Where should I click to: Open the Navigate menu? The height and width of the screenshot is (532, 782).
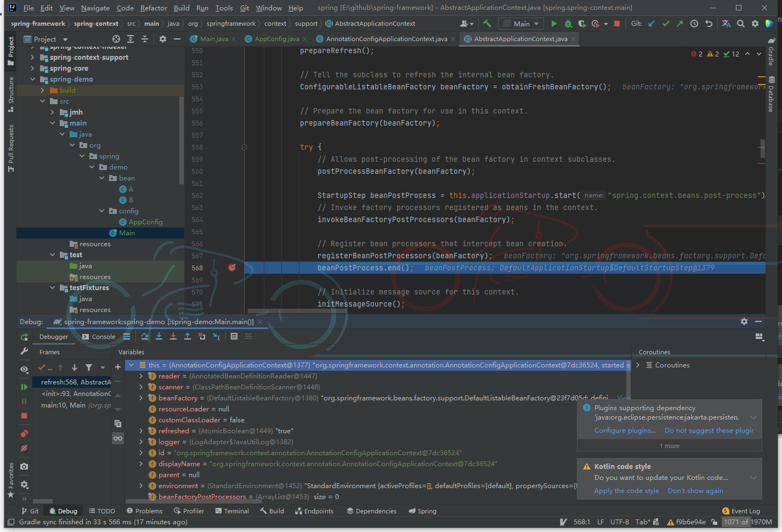95,8
